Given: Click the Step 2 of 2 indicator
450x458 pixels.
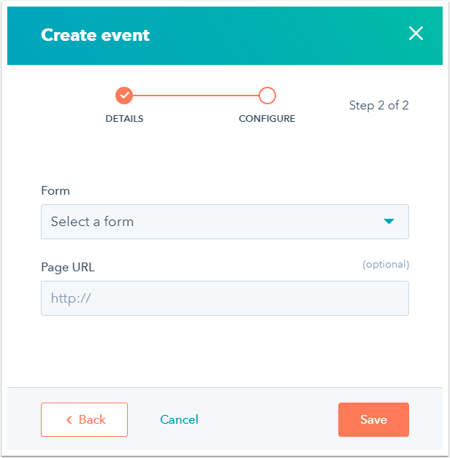Looking at the screenshot, I should point(379,106).
